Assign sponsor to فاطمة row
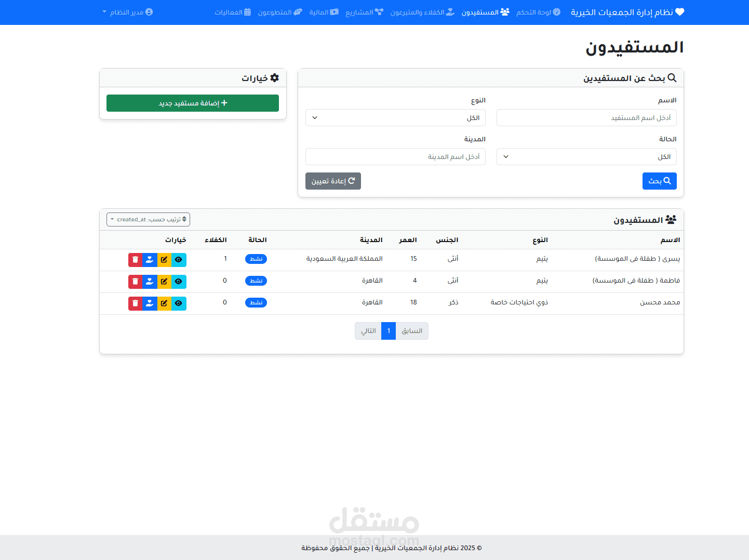Viewport: 749px width, 560px height. coord(150,282)
